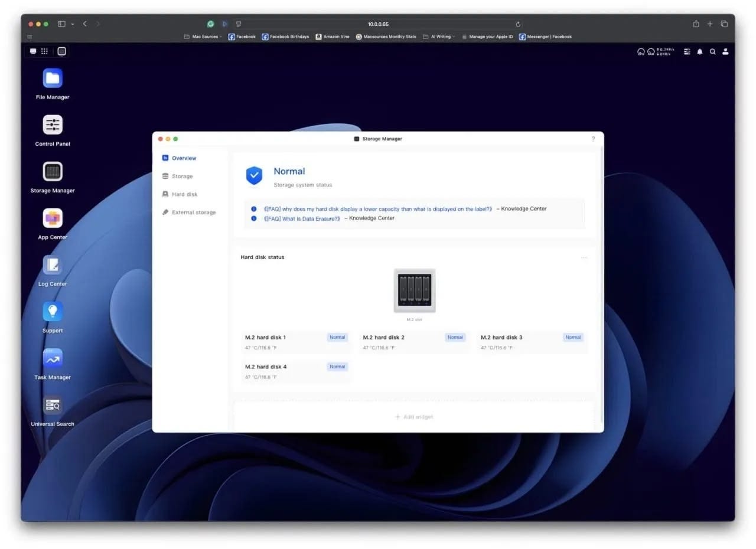The image size is (756, 549).
Task: Click the network upload/download speed indicator
Action: coord(665,52)
